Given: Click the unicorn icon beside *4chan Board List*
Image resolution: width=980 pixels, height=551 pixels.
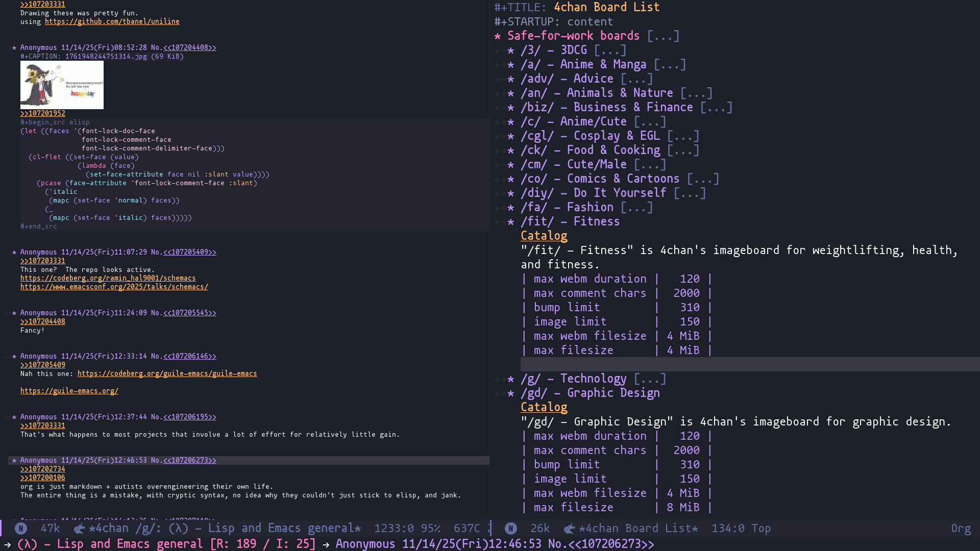Looking at the screenshot, I should point(569,529).
